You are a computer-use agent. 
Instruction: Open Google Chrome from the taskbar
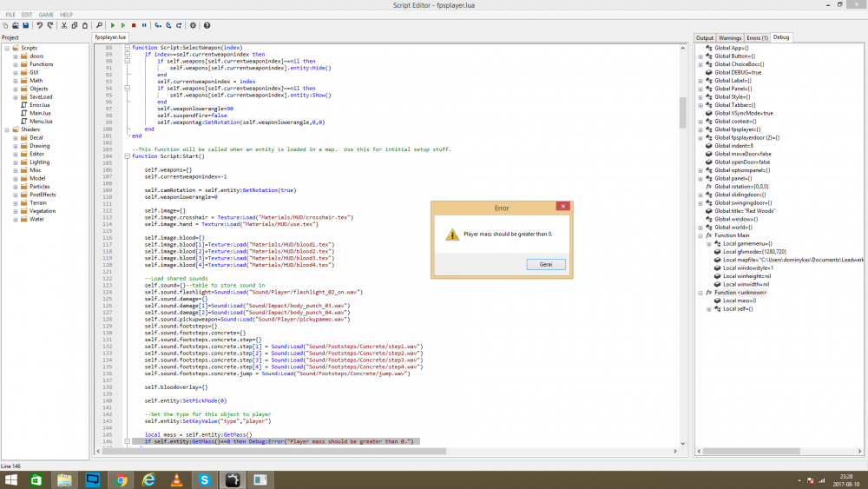click(x=121, y=479)
